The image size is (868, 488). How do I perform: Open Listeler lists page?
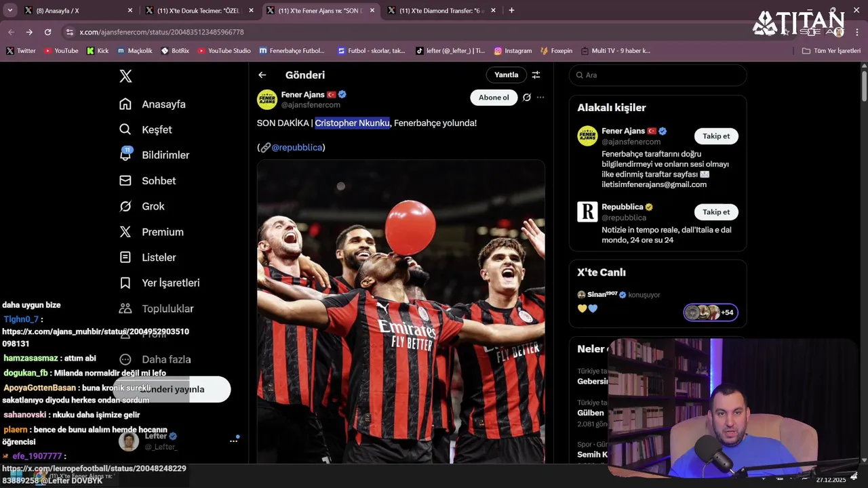point(148,258)
